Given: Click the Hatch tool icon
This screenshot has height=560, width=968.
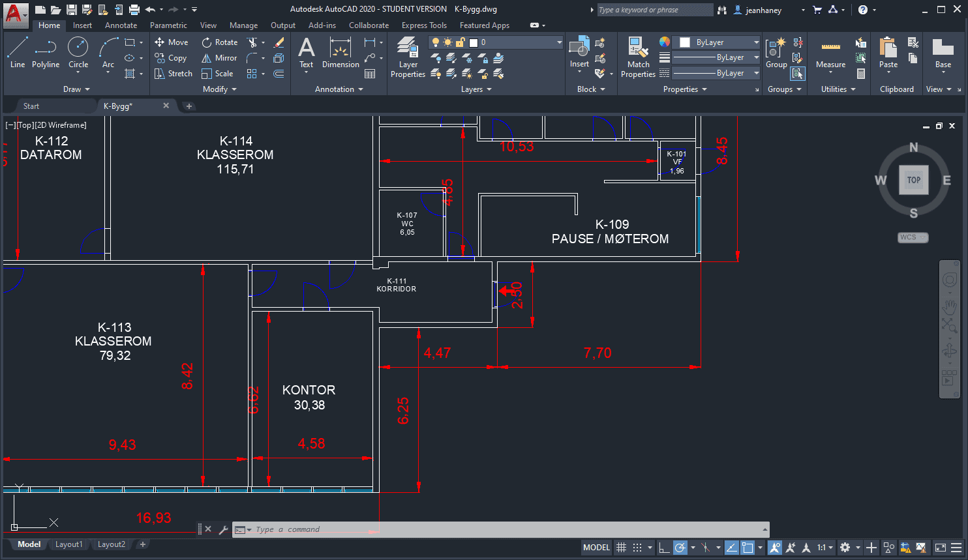Looking at the screenshot, I should coord(130,74).
